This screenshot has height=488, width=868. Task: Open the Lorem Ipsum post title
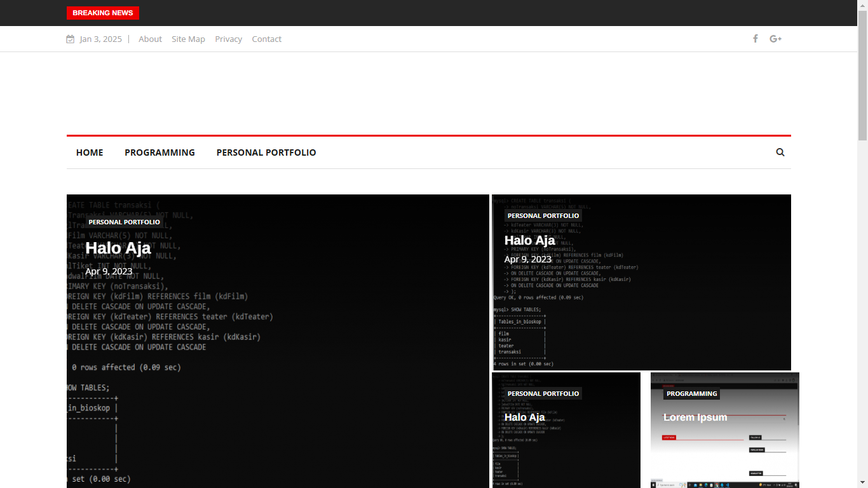pos(695,417)
